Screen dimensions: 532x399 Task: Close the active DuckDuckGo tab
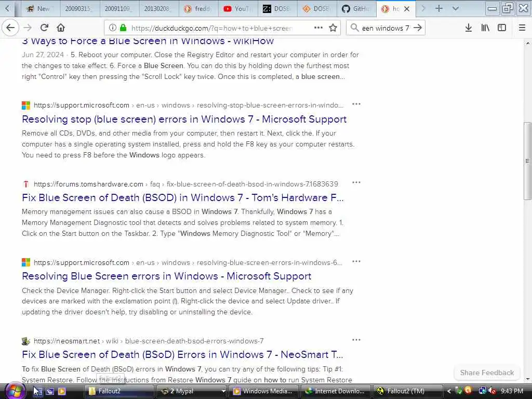pyautogui.click(x=407, y=9)
